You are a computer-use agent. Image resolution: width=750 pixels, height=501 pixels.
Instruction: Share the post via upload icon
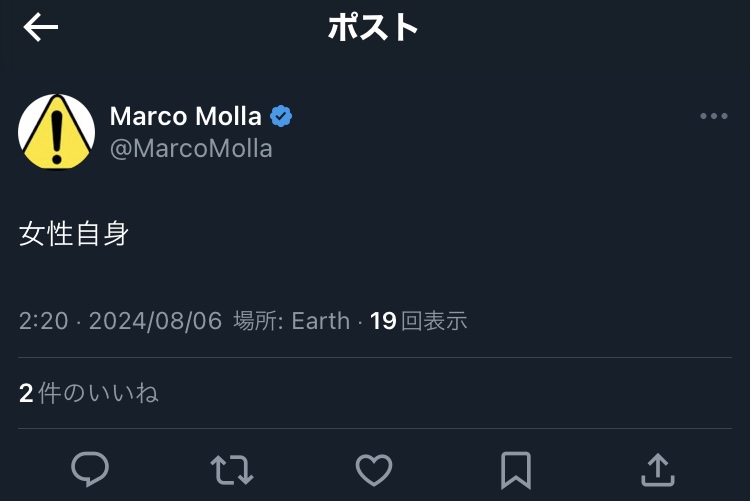click(x=656, y=468)
